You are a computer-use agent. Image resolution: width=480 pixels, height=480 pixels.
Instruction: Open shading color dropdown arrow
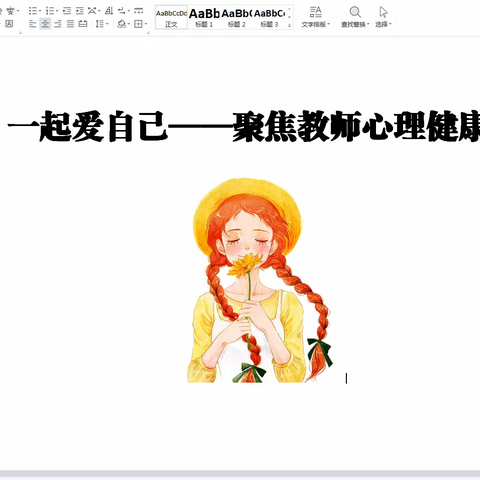pyautogui.click(x=129, y=24)
